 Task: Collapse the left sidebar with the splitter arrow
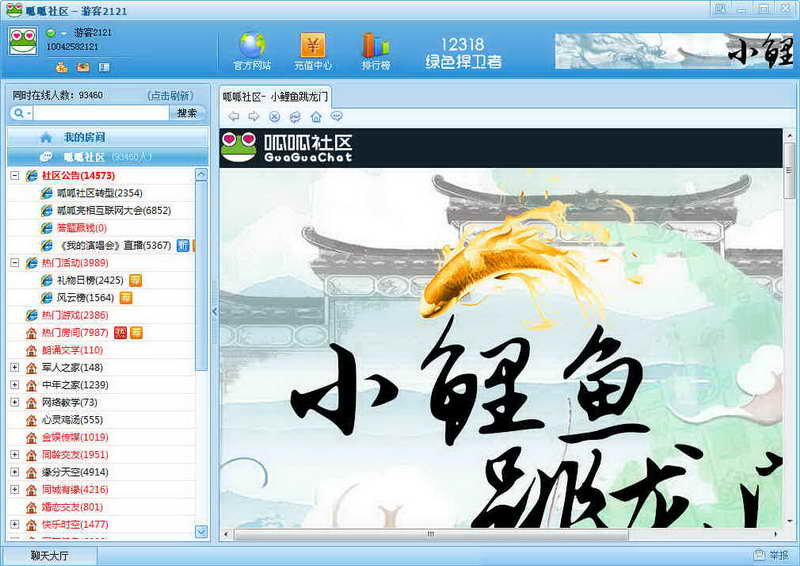[214, 311]
